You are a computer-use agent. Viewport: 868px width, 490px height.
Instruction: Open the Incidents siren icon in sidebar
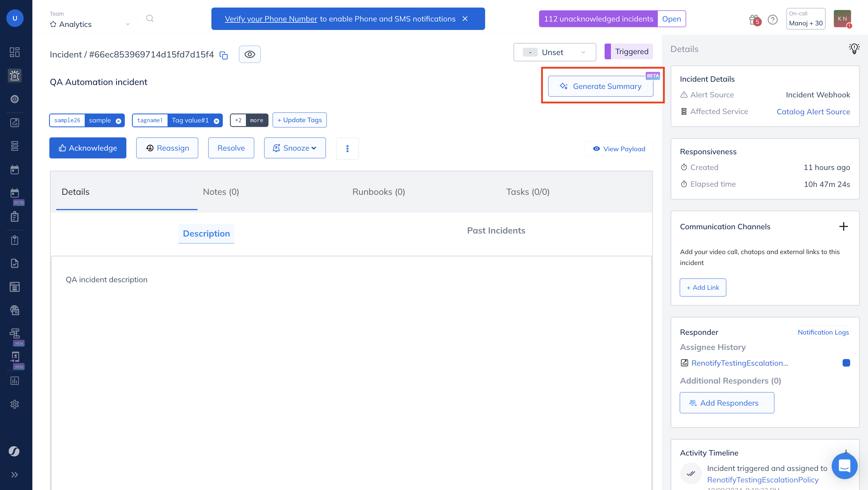click(x=15, y=76)
